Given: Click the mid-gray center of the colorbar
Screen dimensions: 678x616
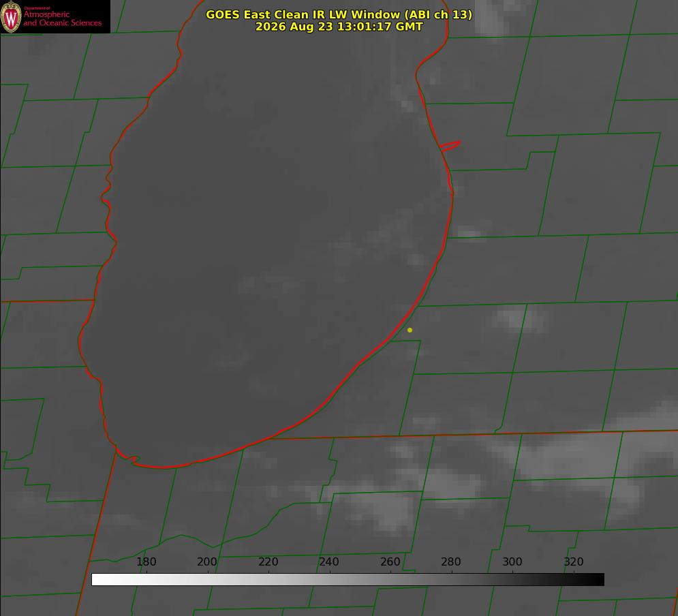Looking at the screenshot, I should coord(348,579).
